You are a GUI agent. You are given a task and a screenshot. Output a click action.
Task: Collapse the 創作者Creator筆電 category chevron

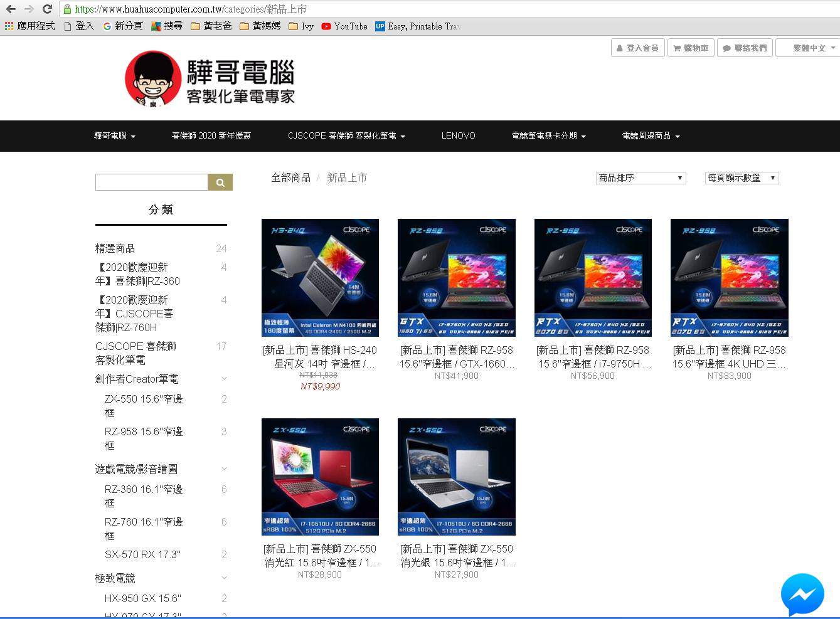(x=224, y=379)
